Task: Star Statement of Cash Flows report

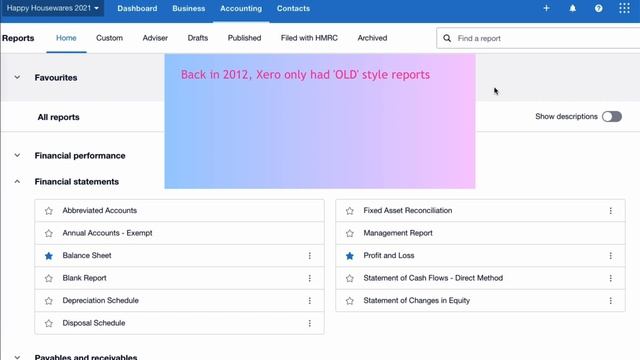Action: point(349,278)
